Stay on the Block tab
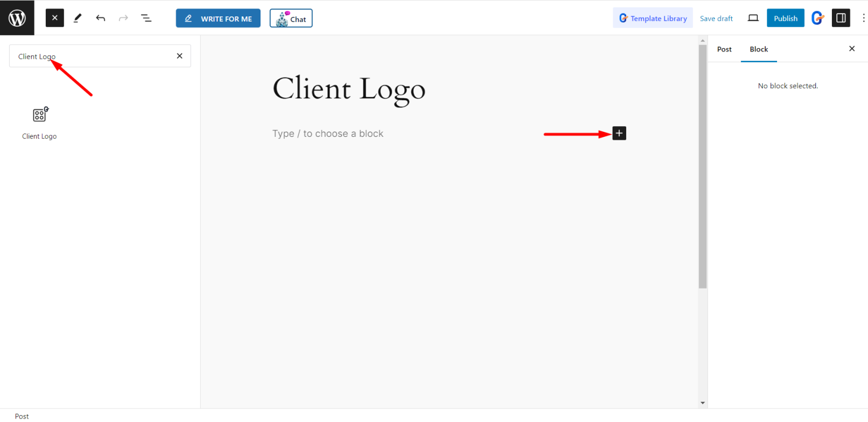 coord(759,49)
